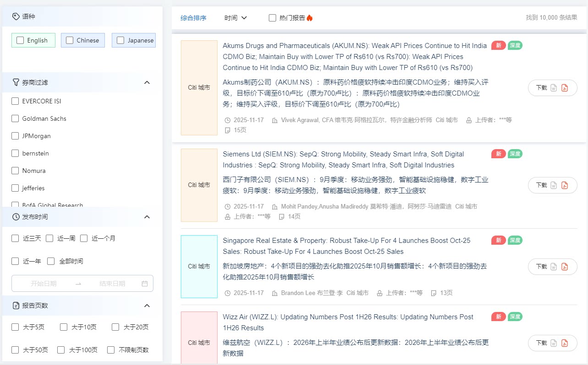Click the 新 badge on Siemens Ltd report
Screen dimensions: 588x365
pyautogui.click(x=499, y=154)
